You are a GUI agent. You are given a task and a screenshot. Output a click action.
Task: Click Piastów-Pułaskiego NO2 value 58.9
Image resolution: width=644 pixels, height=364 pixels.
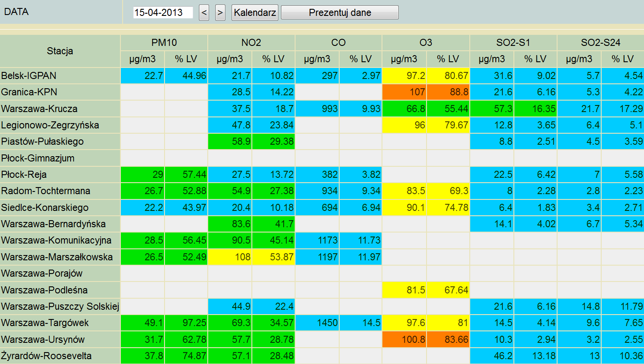click(230, 141)
